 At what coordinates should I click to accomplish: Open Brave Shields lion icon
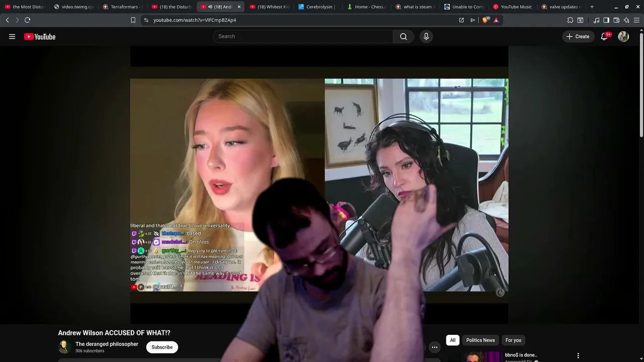click(x=486, y=20)
